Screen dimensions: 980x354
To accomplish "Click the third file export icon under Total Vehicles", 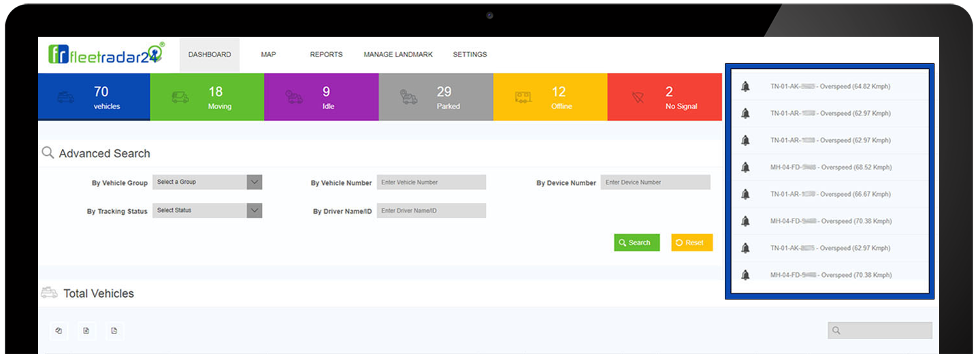I will [x=114, y=331].
